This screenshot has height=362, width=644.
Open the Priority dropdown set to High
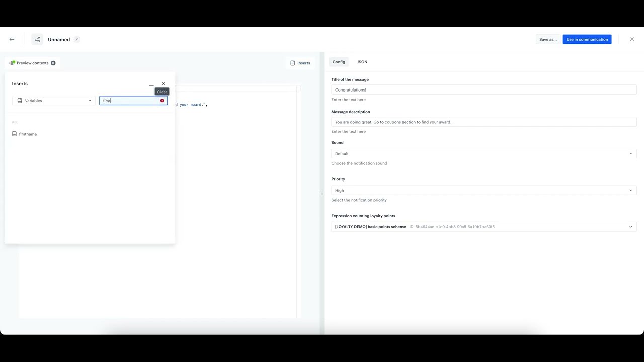pos(484,190)
